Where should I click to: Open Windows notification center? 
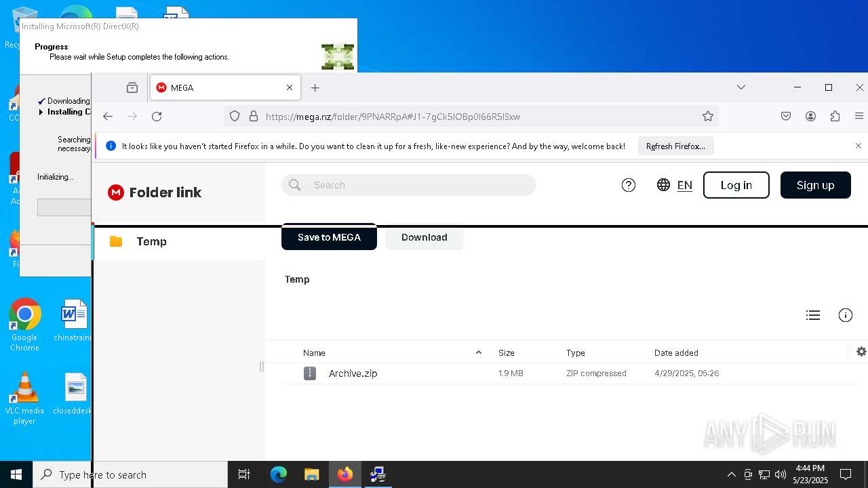(x=846, y=474)
